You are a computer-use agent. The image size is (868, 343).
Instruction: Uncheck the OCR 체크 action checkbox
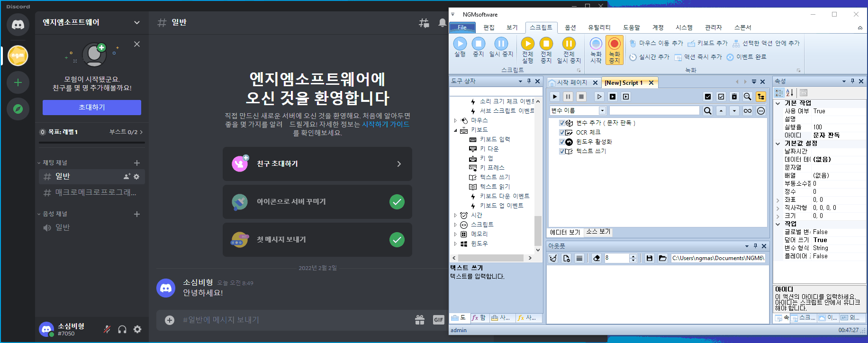562,132
